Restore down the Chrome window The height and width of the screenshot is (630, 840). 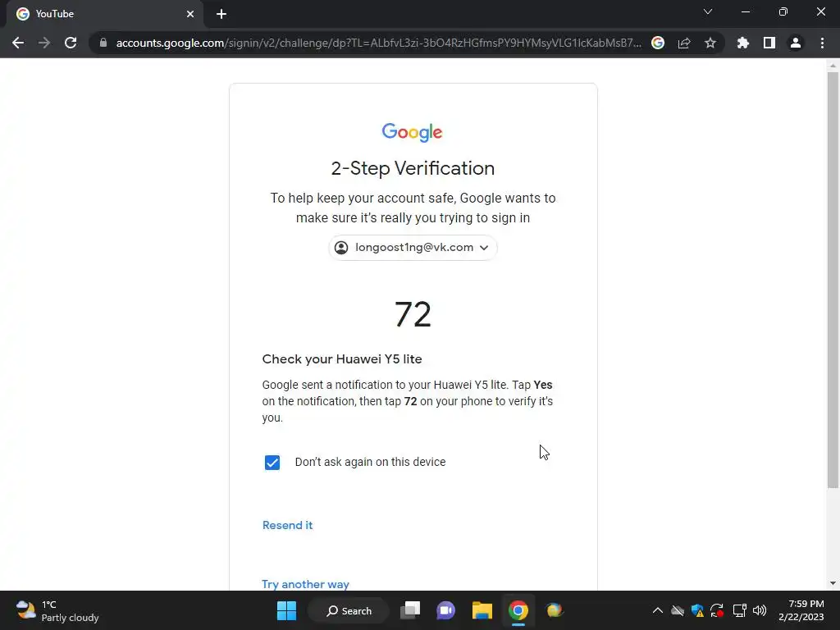click(783, 11)
